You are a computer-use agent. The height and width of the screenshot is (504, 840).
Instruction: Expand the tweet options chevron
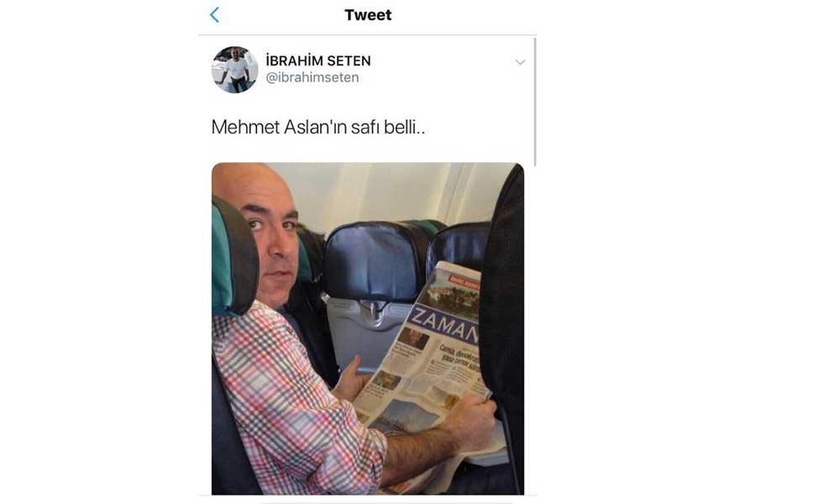pos(520,62)
